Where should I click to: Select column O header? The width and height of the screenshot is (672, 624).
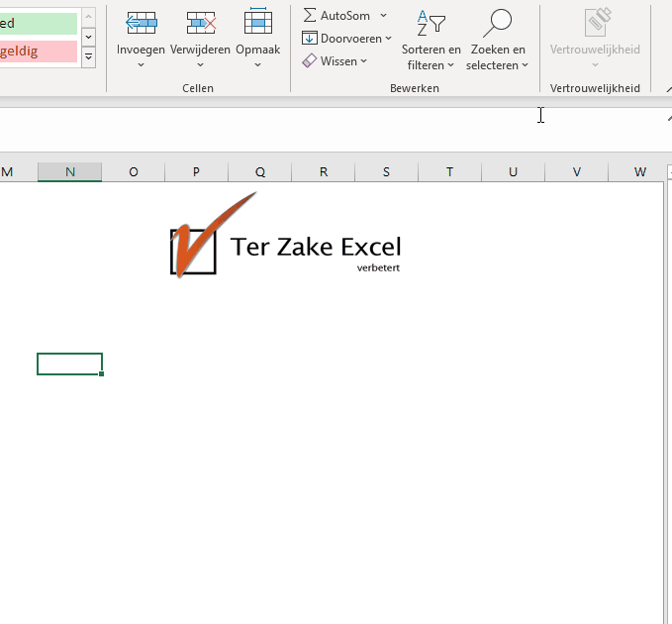134,172
